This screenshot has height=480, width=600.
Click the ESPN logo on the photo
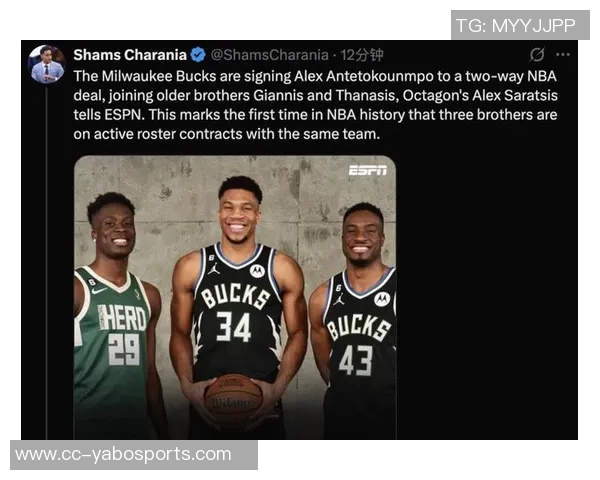pos(368,170)
